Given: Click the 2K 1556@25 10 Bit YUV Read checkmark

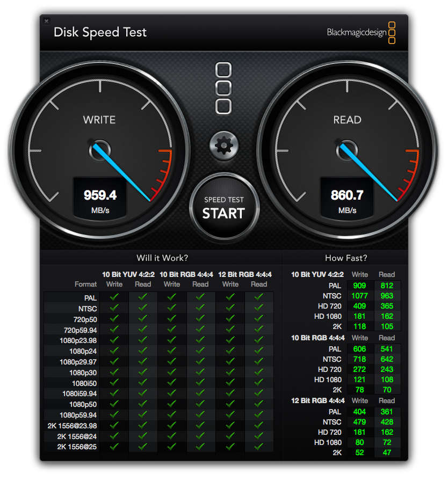Looking at the screenshot, I should click(143, 447).
